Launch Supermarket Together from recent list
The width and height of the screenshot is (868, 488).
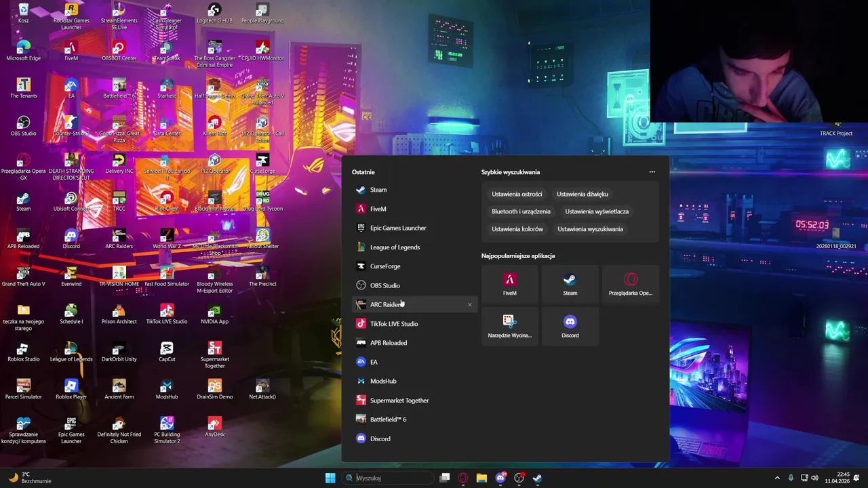414,400
